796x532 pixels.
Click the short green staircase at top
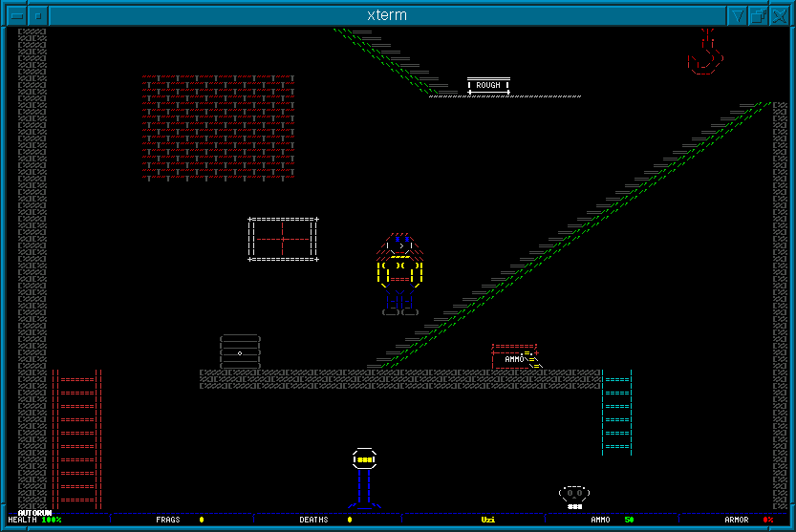(395, 62)
